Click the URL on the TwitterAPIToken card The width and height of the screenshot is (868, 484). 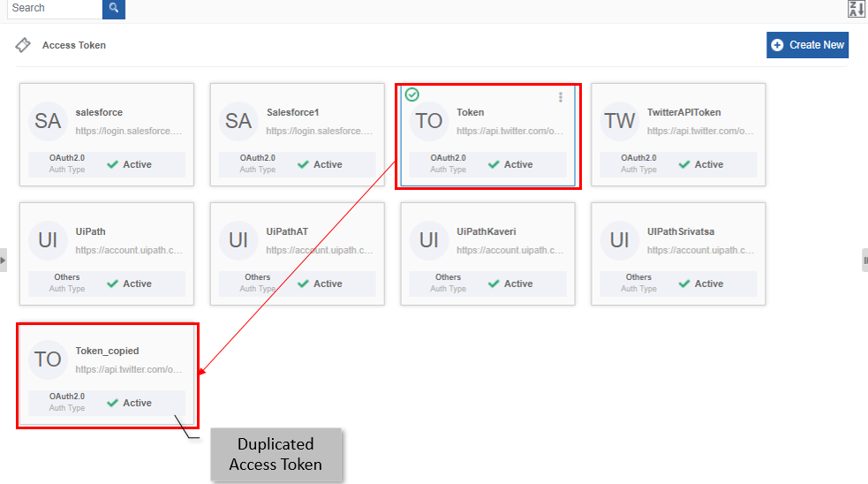pos(700,132)
